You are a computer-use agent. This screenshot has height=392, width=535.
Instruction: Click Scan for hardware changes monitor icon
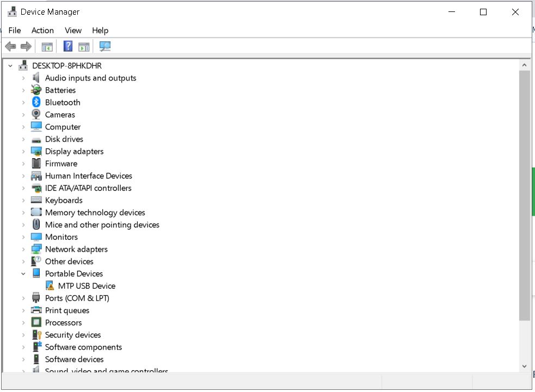(x=105, y=46)
